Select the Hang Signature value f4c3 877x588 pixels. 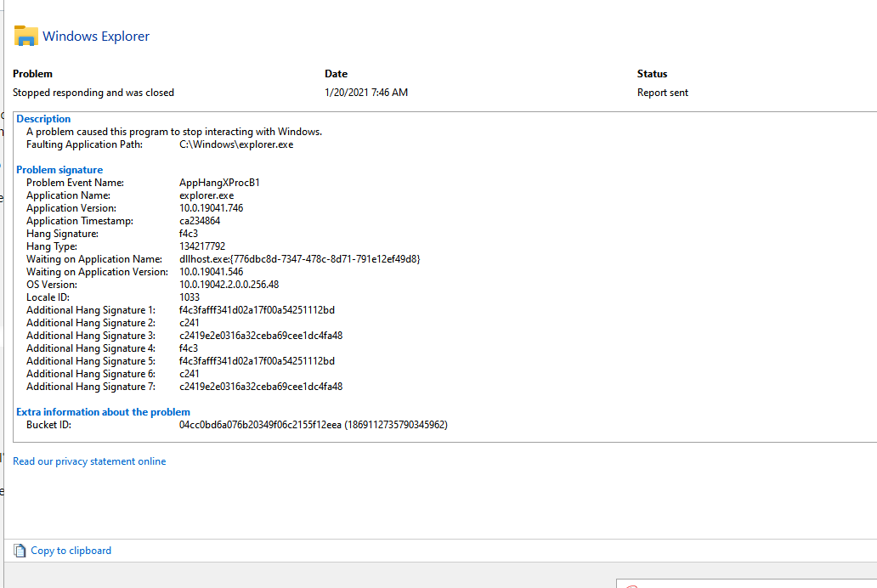point(189,234)
